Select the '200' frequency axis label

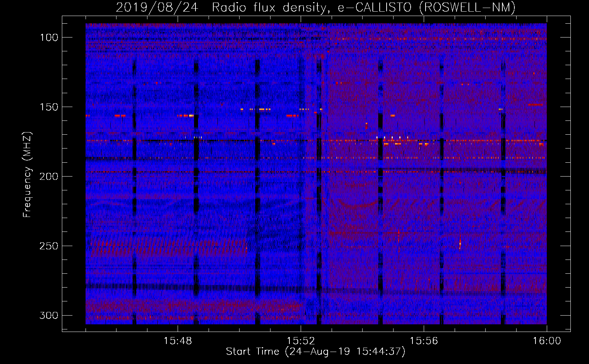pos(49,177)
